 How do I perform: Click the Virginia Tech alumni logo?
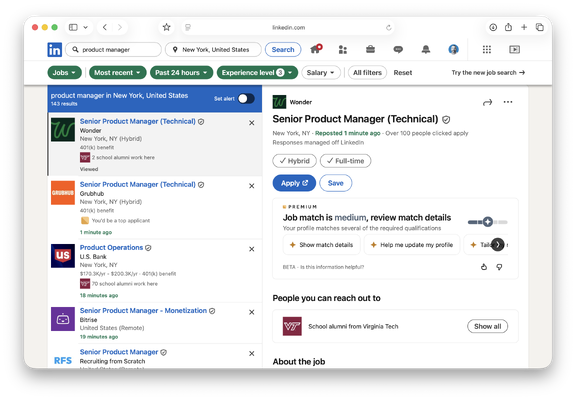pyautogui.click(x=292, y=326)
